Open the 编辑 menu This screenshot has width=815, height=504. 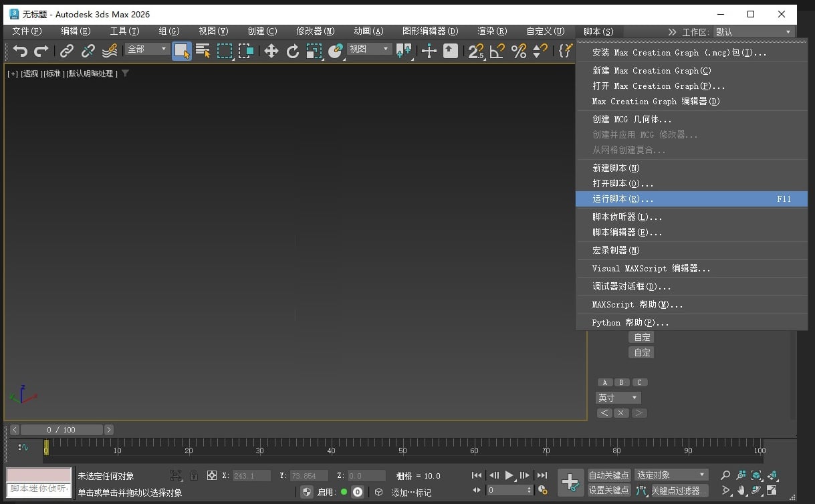tap(76, 31)
